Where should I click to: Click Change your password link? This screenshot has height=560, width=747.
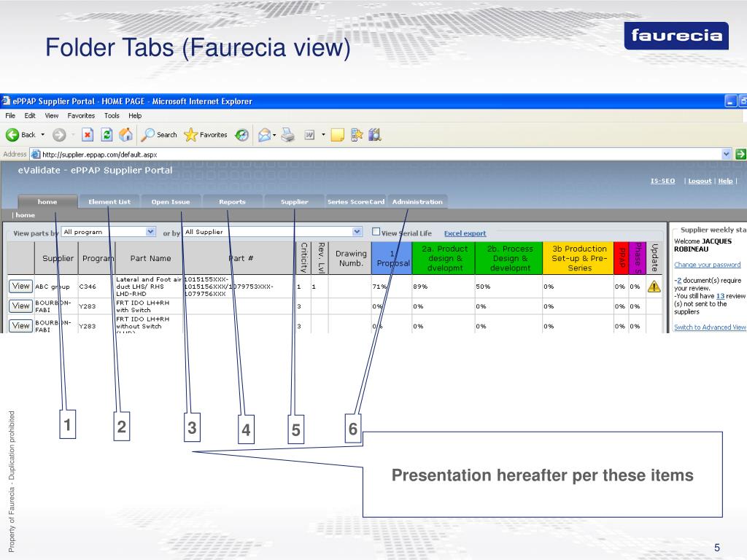pos(708,265)
